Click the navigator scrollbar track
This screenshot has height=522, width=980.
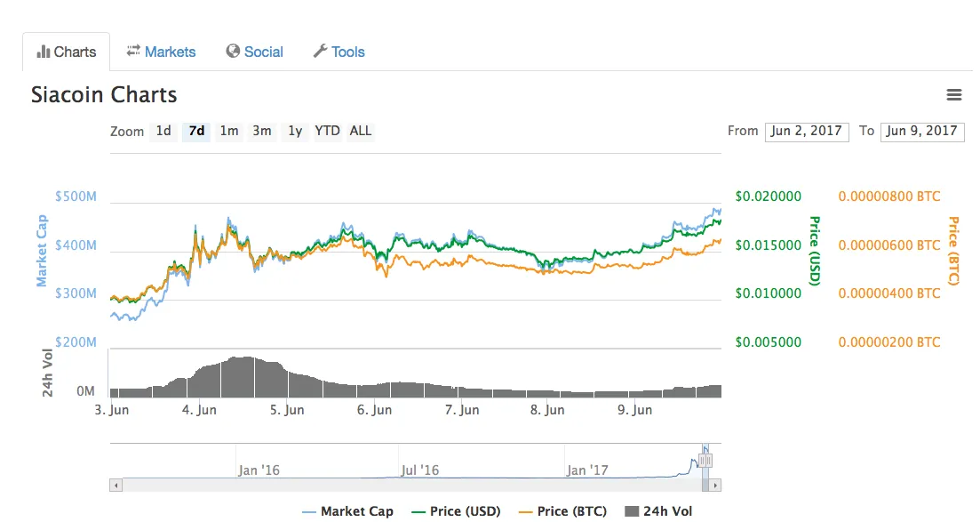pyautogui.click(x=411, y=485)
